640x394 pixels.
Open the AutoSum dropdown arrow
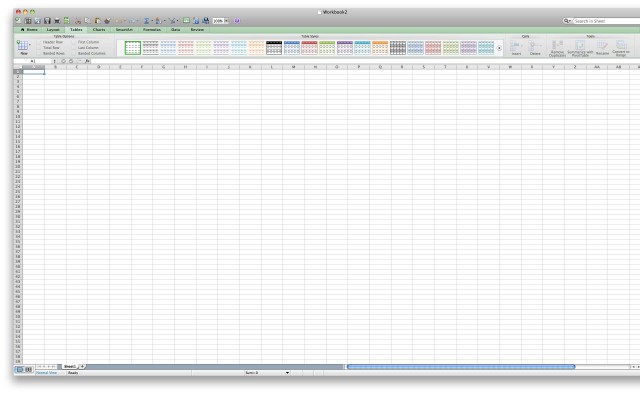(x=151, y=21)
